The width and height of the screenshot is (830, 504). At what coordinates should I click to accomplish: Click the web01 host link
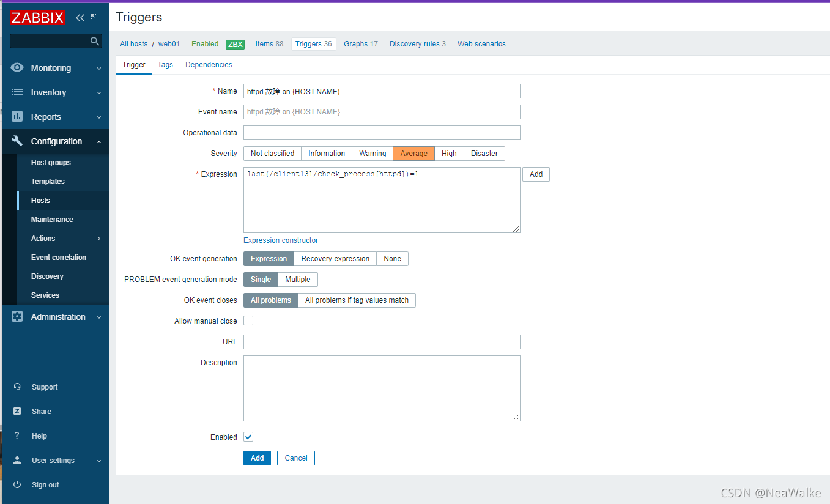click(169, 44)
